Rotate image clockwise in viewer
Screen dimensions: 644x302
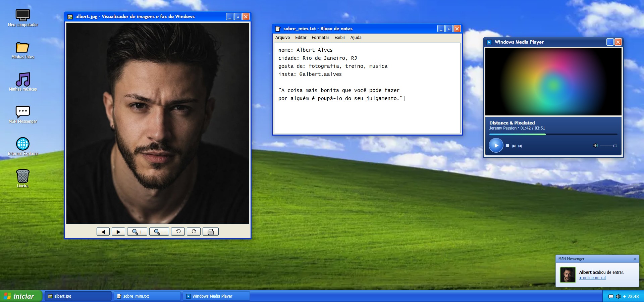pyautogui.click(x=194, y=232)
